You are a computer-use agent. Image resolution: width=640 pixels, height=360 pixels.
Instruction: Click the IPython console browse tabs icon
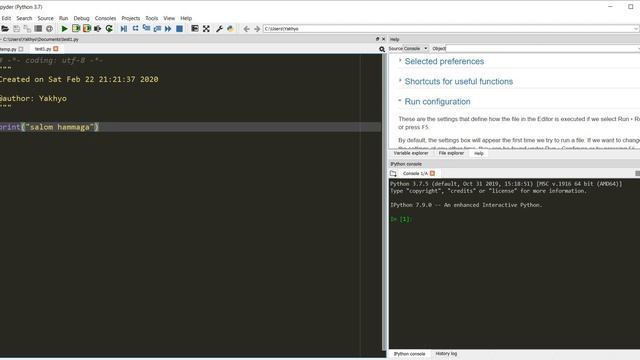(393, 173)
